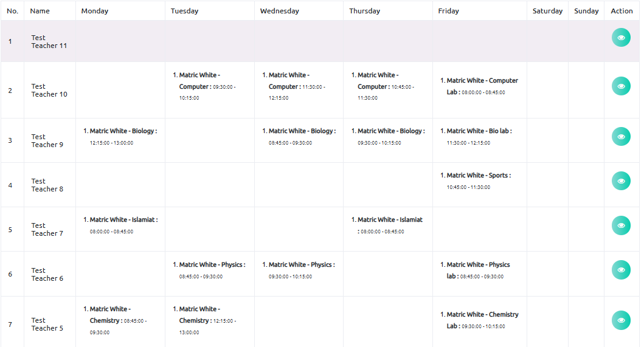Open view icon for Test Teacher 10

click(x=621, y=86)
